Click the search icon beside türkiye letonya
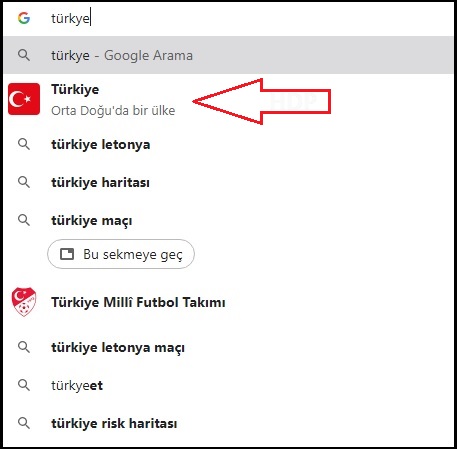The image size is (457, 449). coord(24,144)
